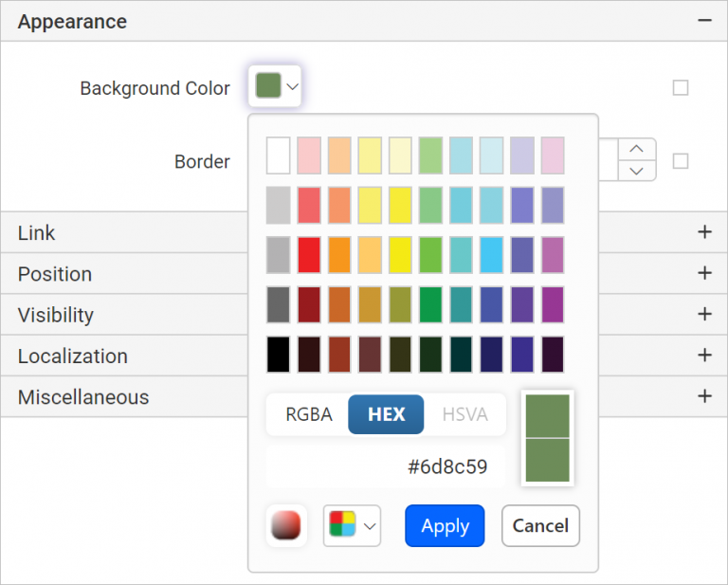Pick the white swatch

point(279,155)
